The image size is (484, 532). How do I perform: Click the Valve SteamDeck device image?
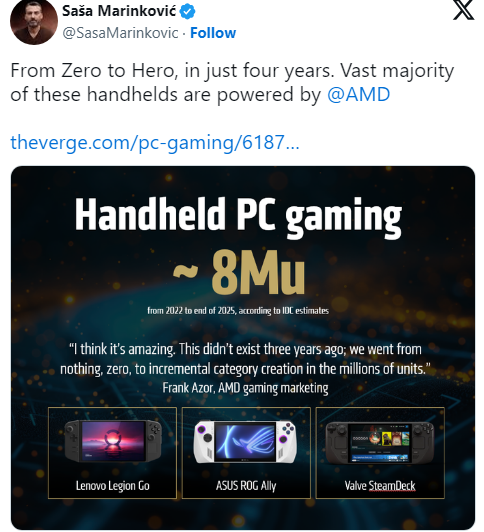coord(380,443)
